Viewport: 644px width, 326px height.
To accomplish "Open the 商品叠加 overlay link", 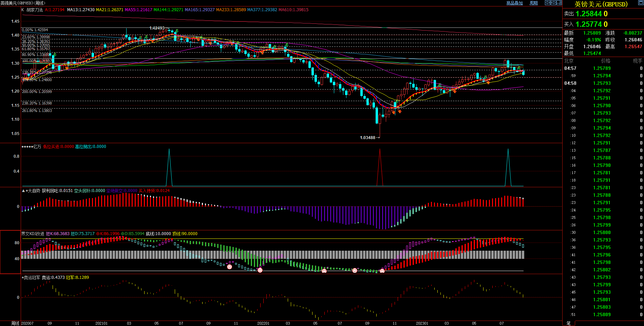I will pyautogui.click(x=514, y=3).
